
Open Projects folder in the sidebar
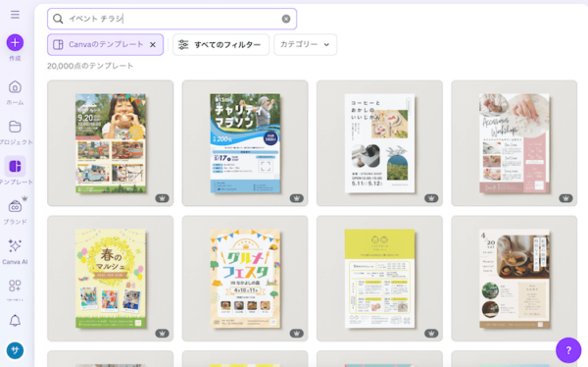tap(15, 127)
